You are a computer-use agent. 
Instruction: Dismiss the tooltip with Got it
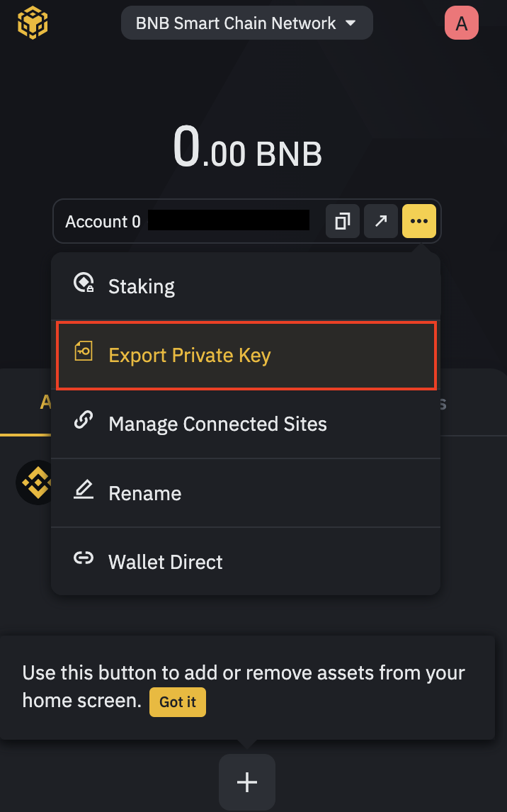pyautogui.click(x=177, y=701)
